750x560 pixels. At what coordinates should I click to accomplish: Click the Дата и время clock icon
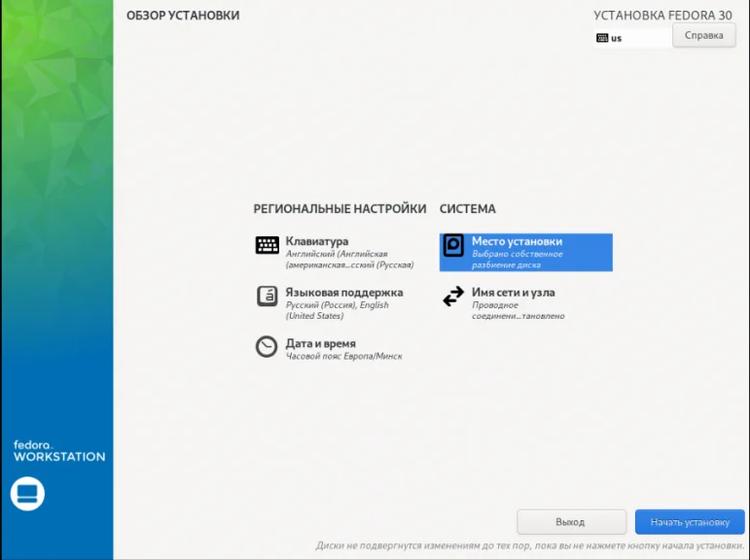[267, 347]
